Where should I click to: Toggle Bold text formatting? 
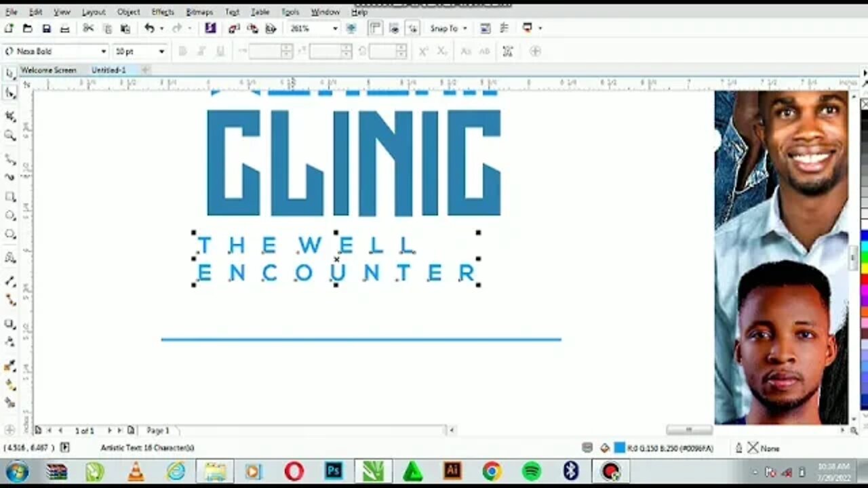coord(182,52)
